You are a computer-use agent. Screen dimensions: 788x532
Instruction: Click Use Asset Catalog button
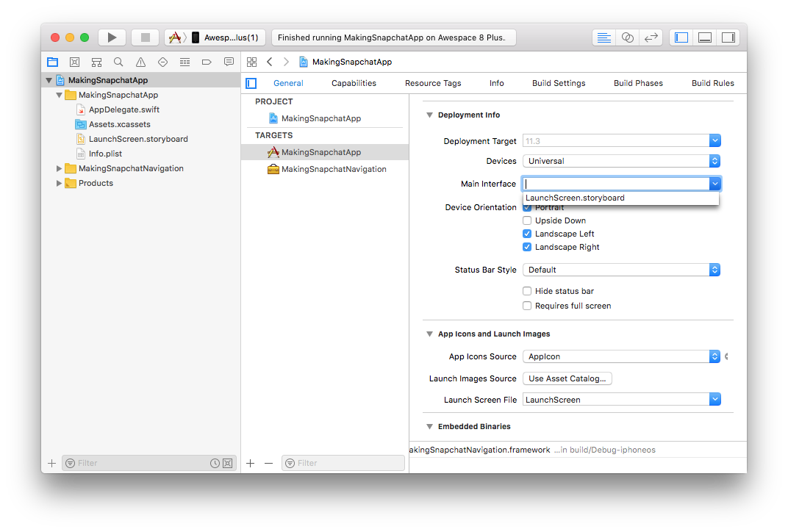pyautogui.click(x=567, y=378)
